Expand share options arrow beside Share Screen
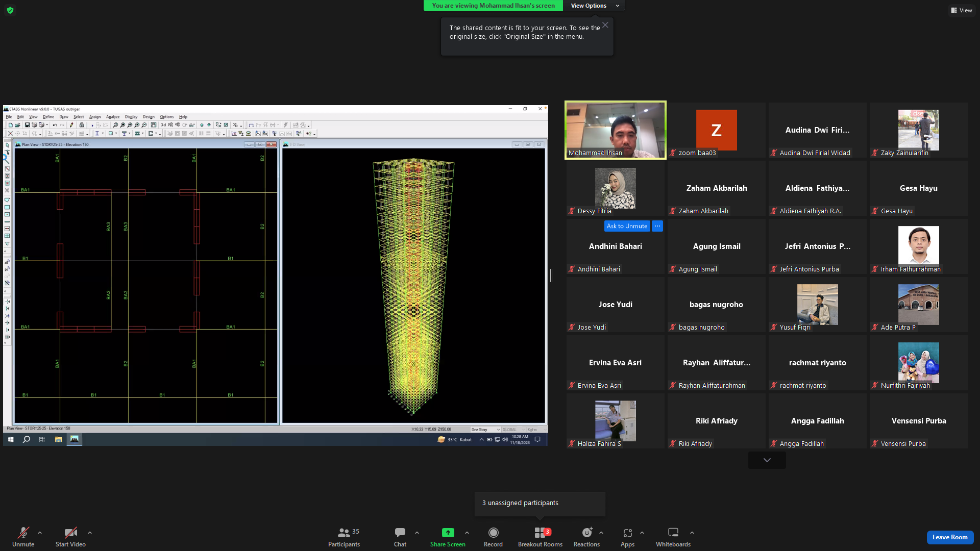Viewport: 980px width, 551px height. click(x=467, y=533)
